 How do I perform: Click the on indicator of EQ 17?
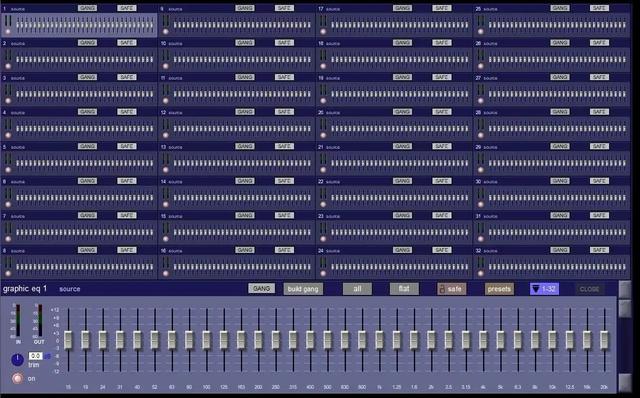[x=323, y=31]
